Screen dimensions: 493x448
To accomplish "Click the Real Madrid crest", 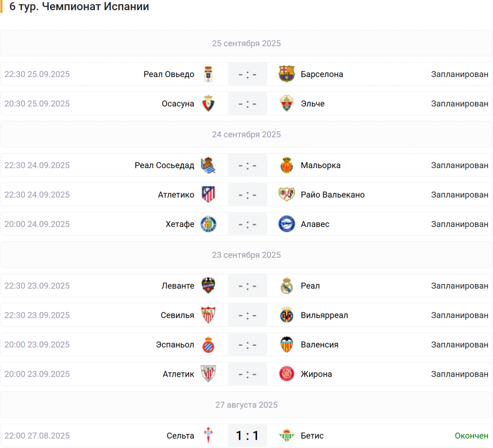I will click(286, 286).
